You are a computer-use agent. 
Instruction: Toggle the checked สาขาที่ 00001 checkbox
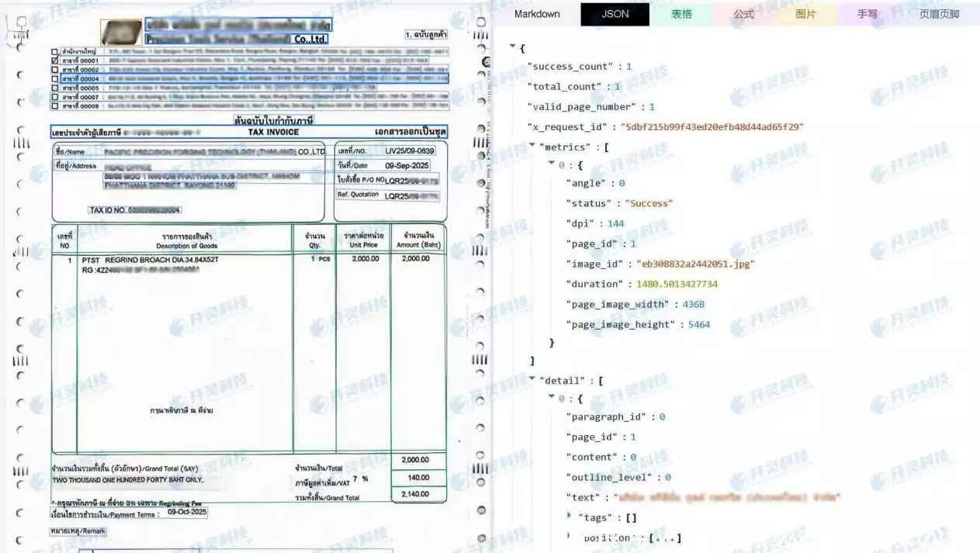(x=54, y=60)
